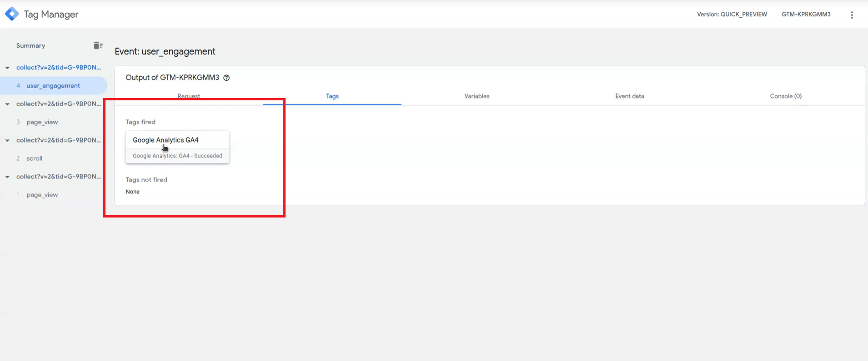Select the Tags tab
The image size is (868, 361).
click(x=332, y=96)
